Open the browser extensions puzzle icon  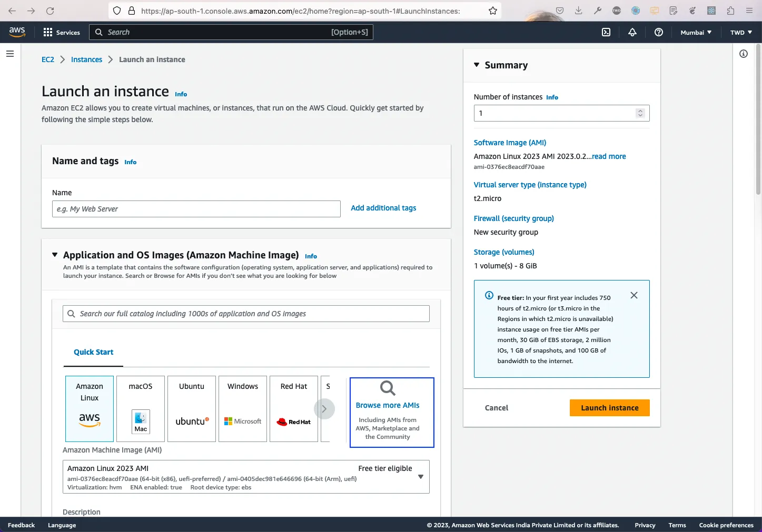click(x=730, y=11)
